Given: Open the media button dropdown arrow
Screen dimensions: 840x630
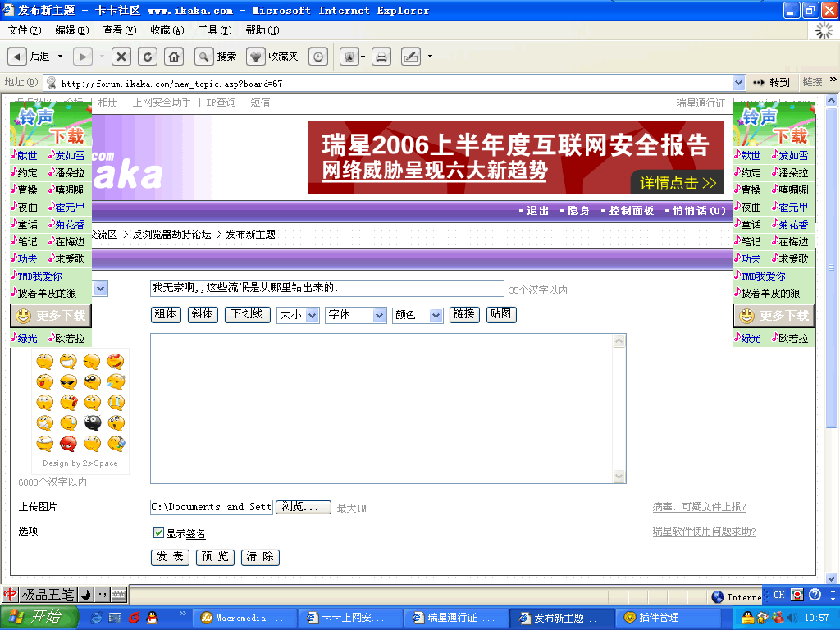Looking at the screenshot, I should [x=363, y=57].
